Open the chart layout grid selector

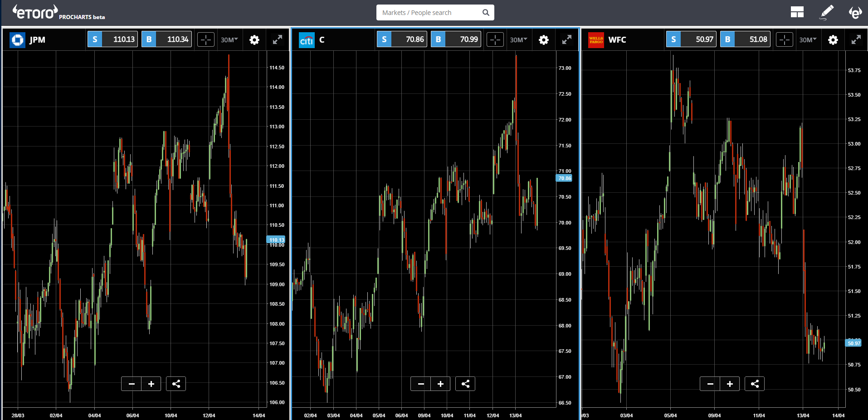coord(797,12)
